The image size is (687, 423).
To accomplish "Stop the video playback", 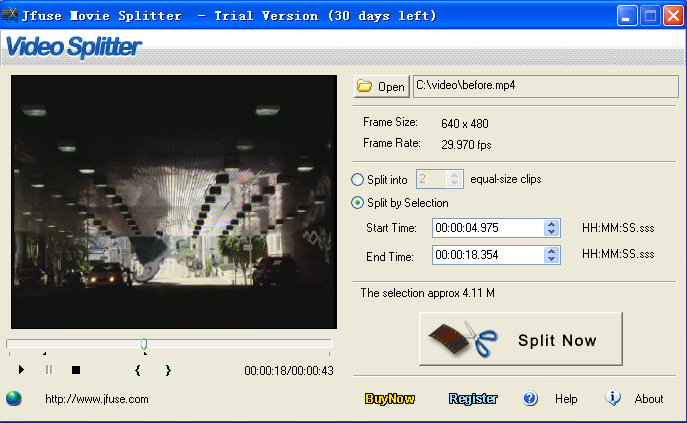I will click(x=75, y=370).
